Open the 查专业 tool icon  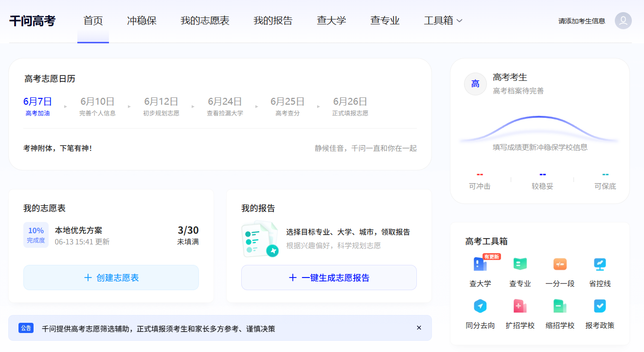coord(520,264)
